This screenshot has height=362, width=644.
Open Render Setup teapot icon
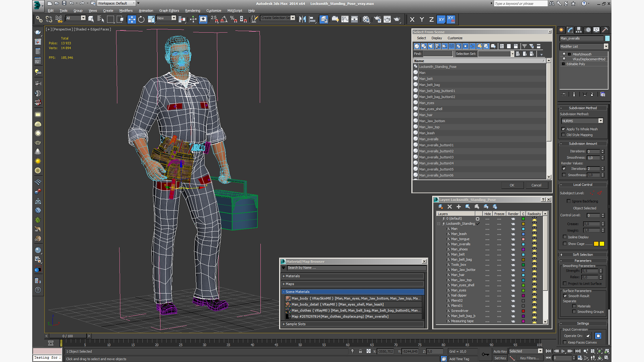click(x=377, y=19)
